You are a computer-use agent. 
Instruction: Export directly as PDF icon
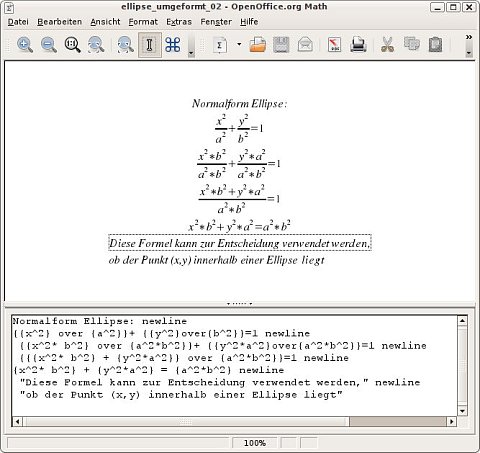pyautogui.click(x=334, y=45)
